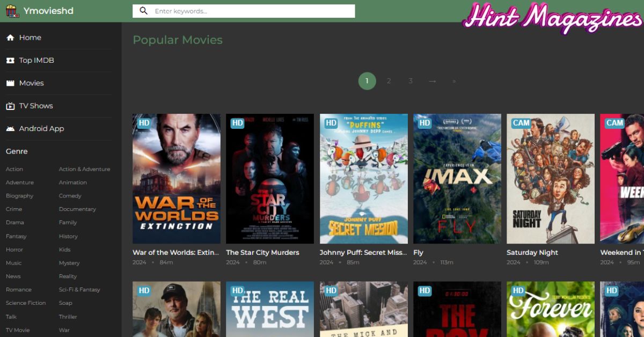This screenshot has width=644, height=337.
Task: Filter by Family genre
Action: pyautogui.click(x=68, y=223)
